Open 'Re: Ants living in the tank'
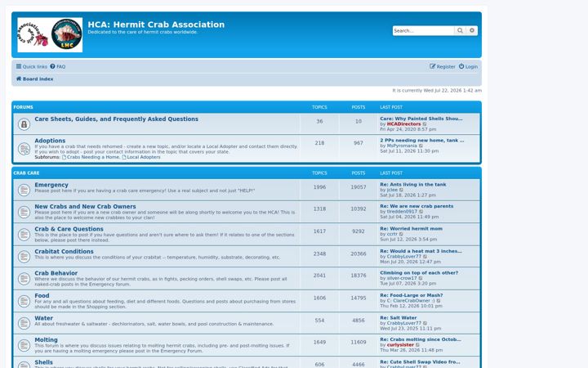Image resolution: width=588 pixels, height=368 pixels. [413, 185]
